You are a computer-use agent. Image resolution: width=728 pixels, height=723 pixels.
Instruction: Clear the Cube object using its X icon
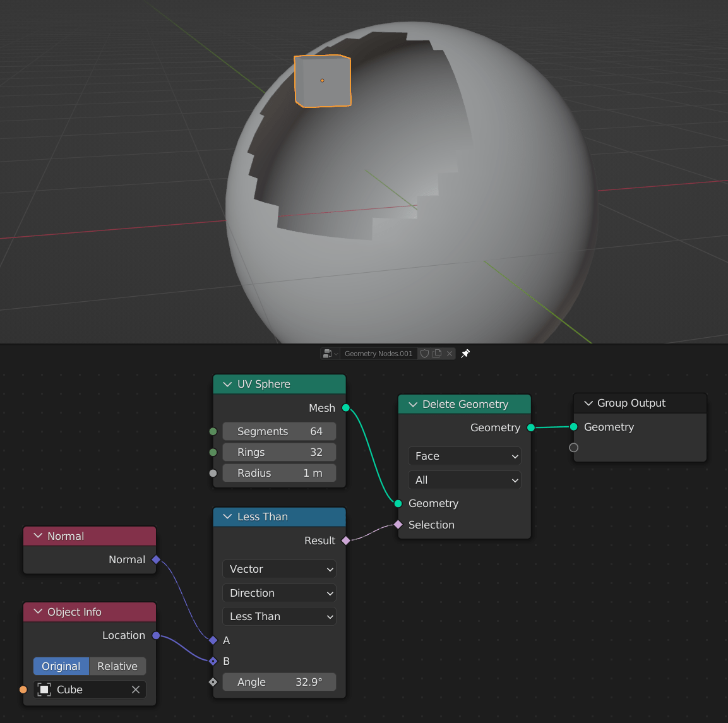(x=136, y=690)
